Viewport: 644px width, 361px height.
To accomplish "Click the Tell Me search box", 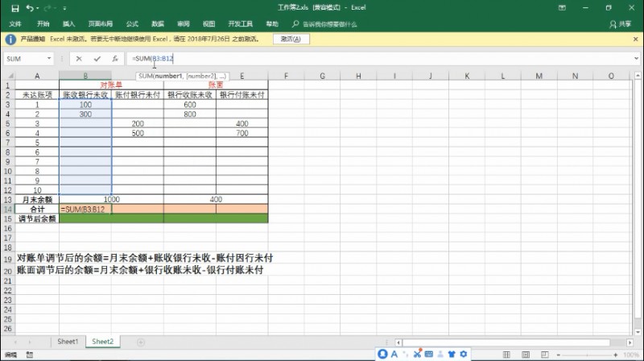I will 324,24.
